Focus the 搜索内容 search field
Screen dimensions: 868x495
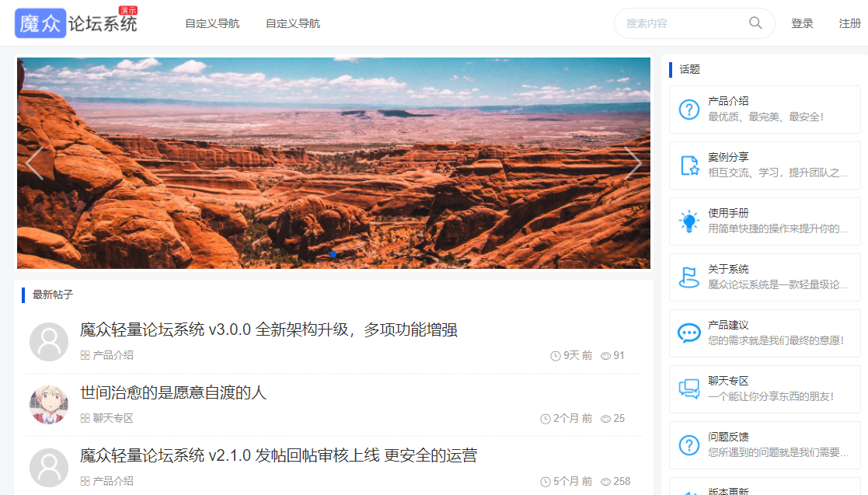pyautogui.click(x=685, y=23)
